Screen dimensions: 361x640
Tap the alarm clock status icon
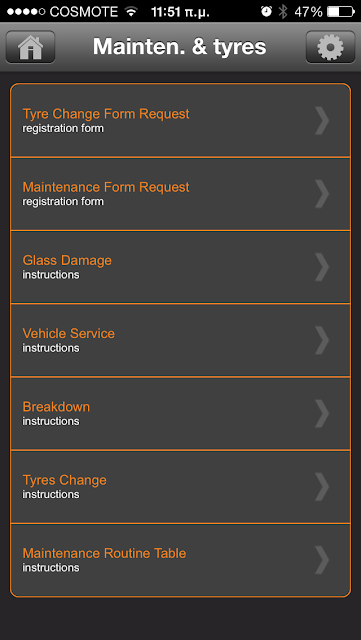(x=266, y=11)
